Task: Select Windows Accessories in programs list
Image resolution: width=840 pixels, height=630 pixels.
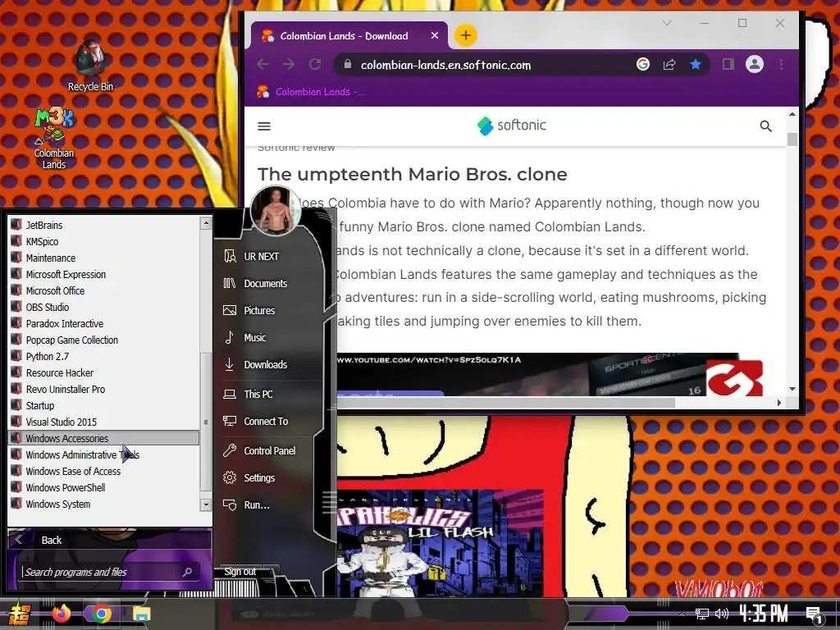Action: pyautogui.click(x=104, y=438)
